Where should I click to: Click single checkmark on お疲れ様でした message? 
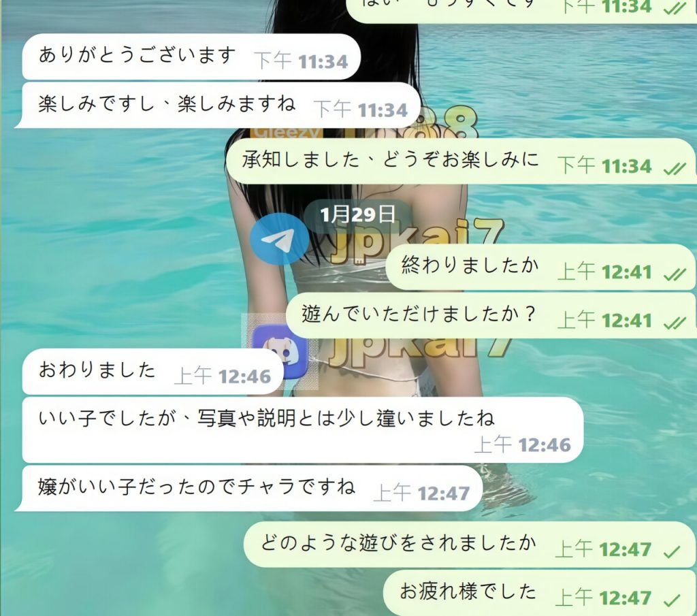click(x=672, y=600)
